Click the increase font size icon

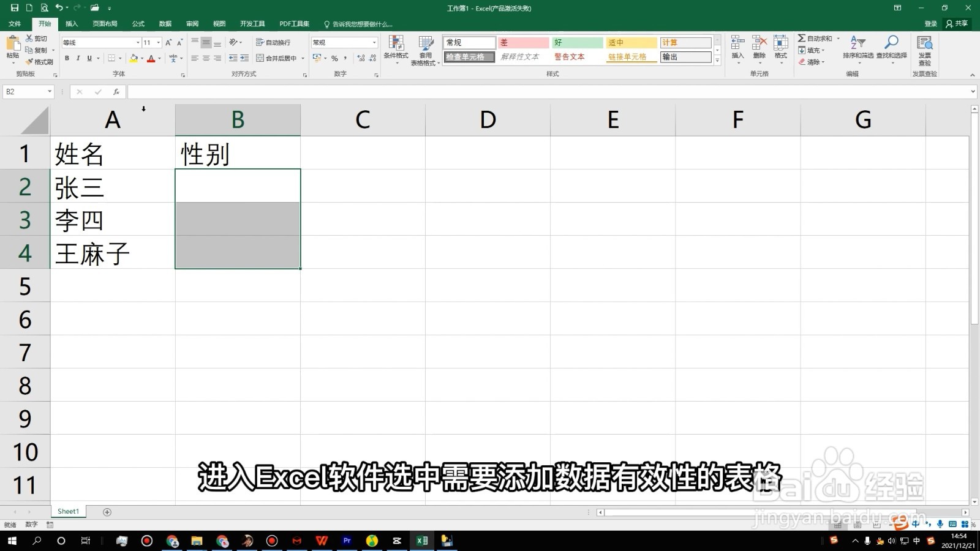point(168,42)
